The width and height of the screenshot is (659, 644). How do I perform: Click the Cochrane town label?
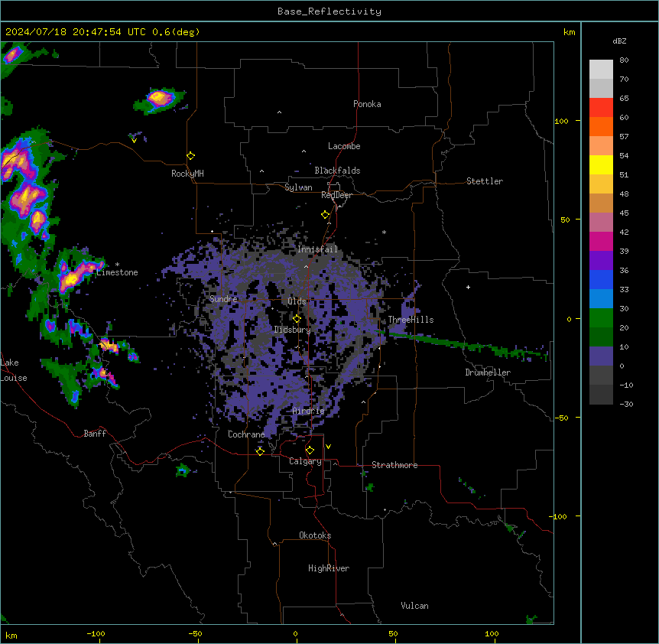tap(246, 434)
